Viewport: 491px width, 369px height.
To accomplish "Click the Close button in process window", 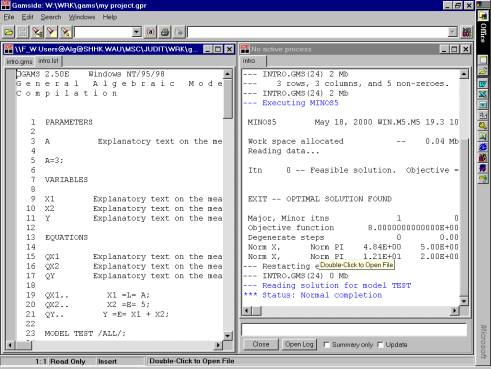I will point(261,344).
